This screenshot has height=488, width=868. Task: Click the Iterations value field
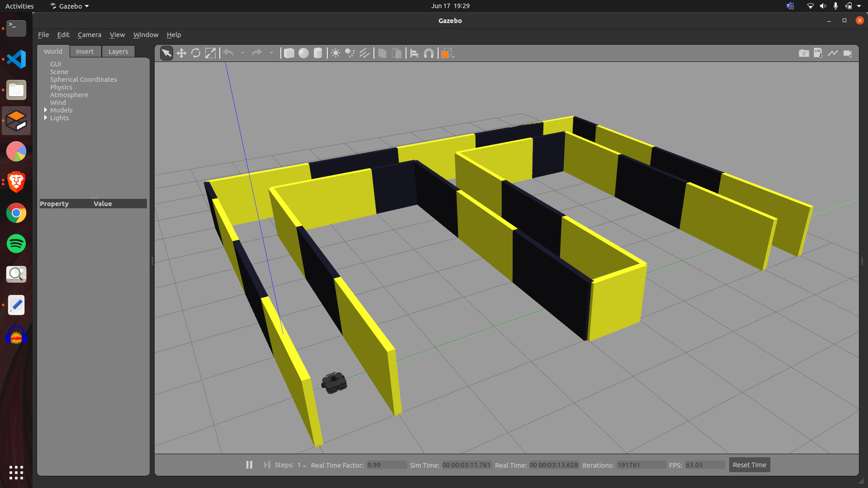pyautogui.click(x=641, y=465)
